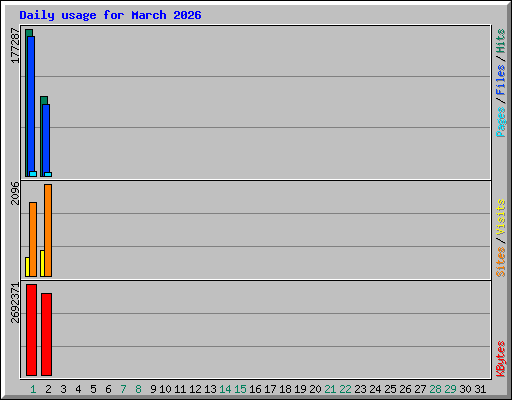
Task: Click day 17 on the x-axis
Action: [x=270, y=389]
